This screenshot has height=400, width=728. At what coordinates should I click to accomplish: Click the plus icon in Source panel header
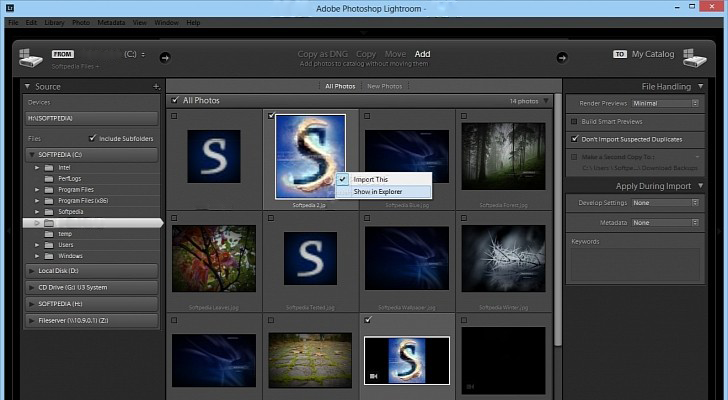155,87
